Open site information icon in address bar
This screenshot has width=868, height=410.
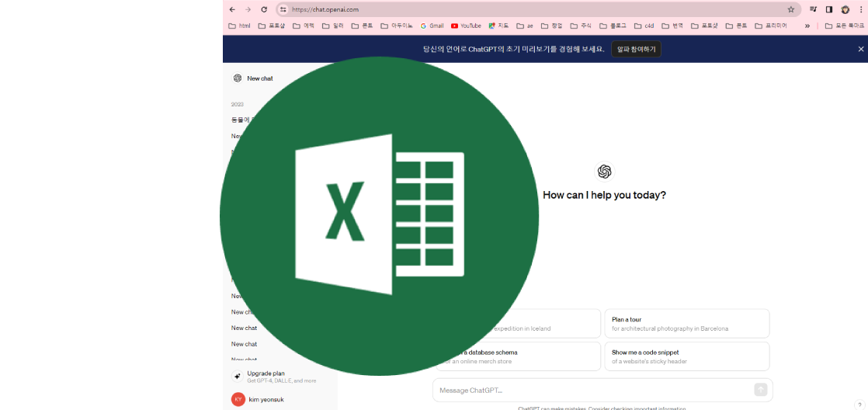tap(283, 9)
